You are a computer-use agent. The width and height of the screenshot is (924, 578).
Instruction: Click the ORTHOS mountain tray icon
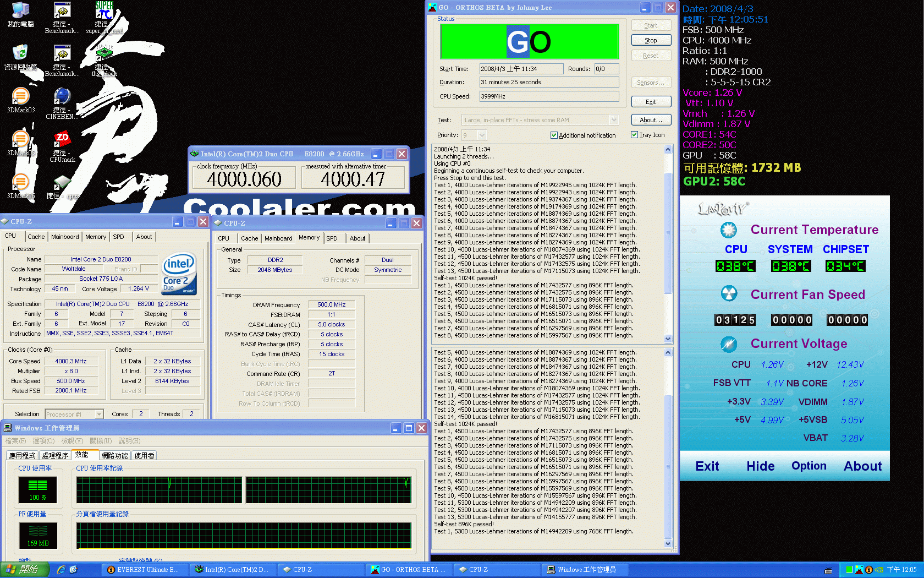coord(859,570)
